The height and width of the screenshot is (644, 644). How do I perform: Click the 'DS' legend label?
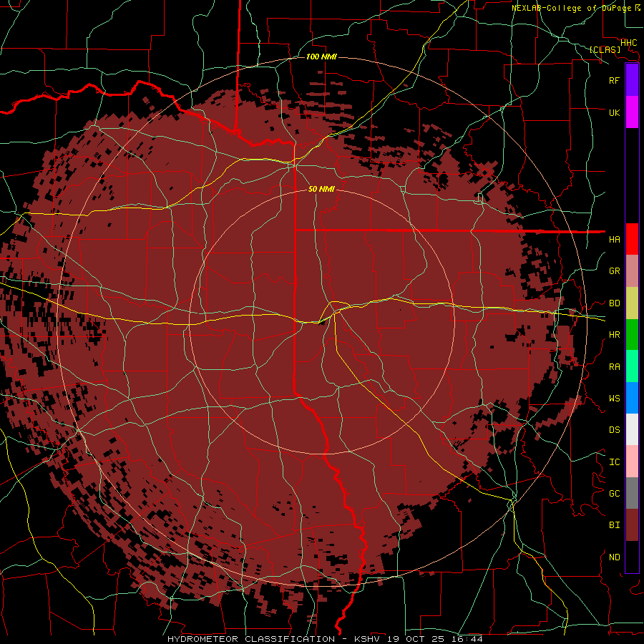pyautogui.click(x=614, y=430)
